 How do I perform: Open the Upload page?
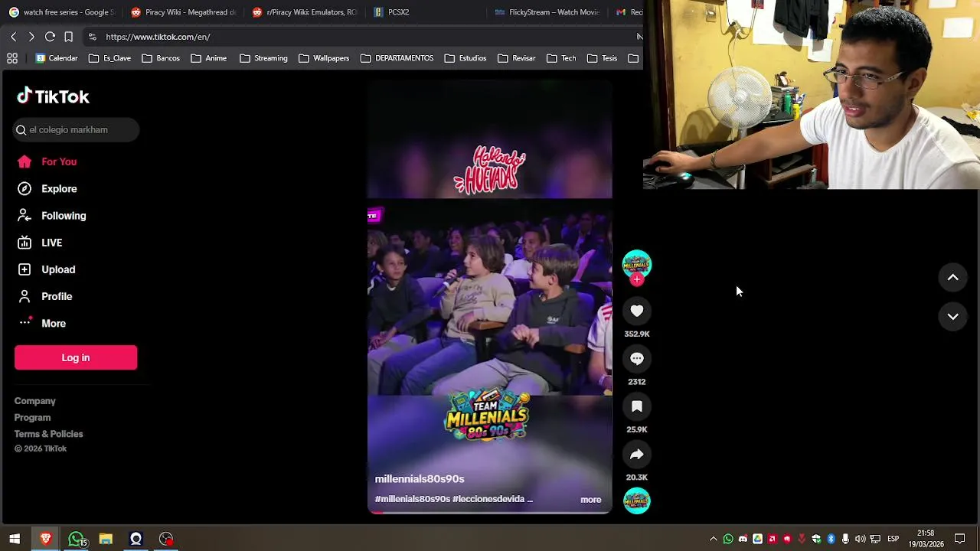pos(47,269)
